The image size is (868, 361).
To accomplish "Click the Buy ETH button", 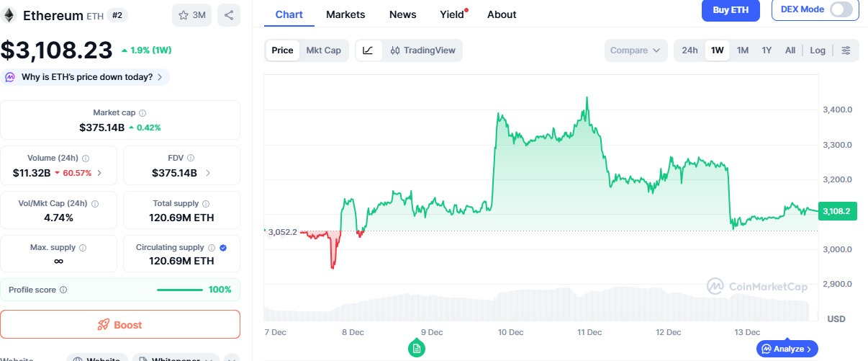I will pyautogui.click(x=731, y=10).
